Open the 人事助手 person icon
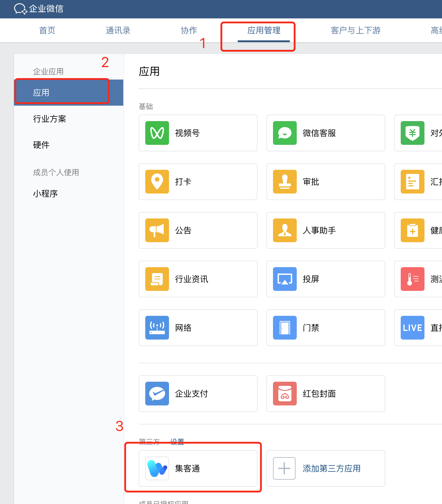The height and width of the screenshot is (504, 442). point(285,230)
